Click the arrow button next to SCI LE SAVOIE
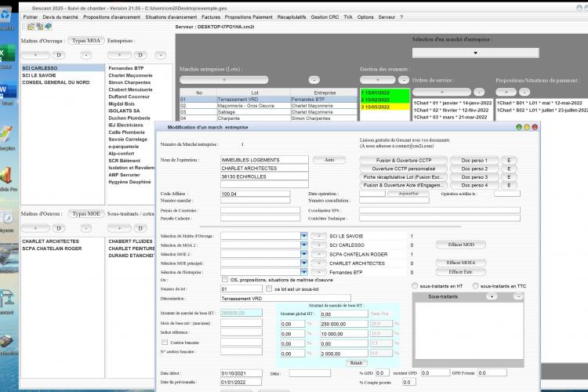 (x=319, y=236)
